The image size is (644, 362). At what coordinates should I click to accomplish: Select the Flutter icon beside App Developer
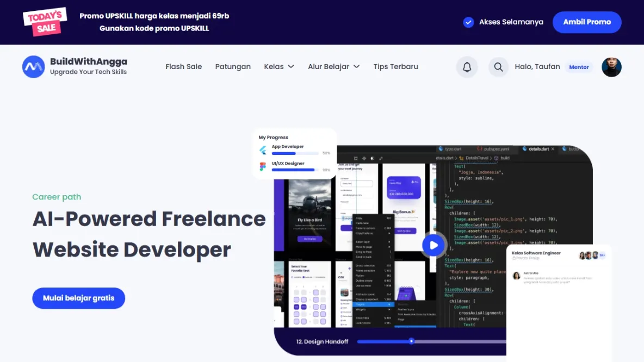263,149
